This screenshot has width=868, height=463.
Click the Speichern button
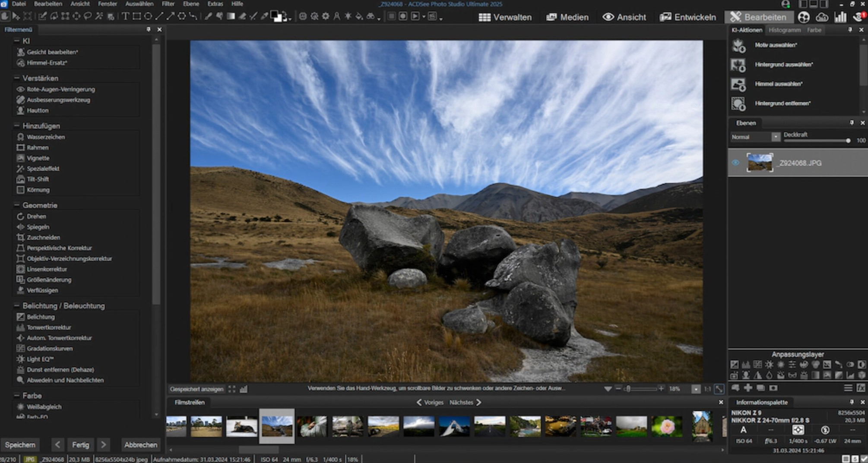point(20,444)
